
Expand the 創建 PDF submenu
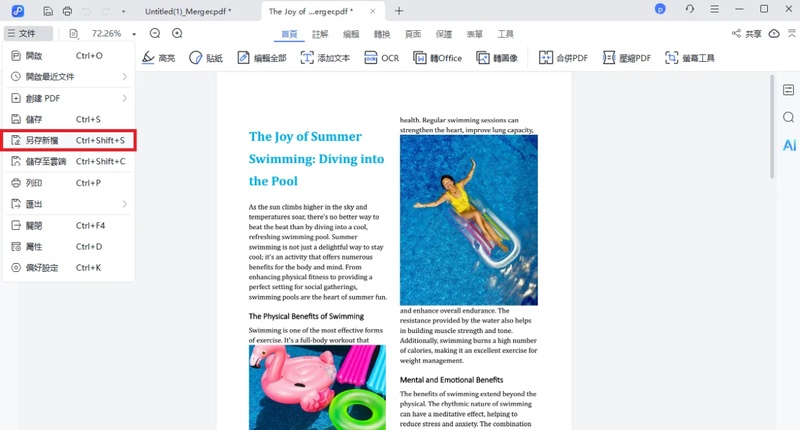pos(68,98)
